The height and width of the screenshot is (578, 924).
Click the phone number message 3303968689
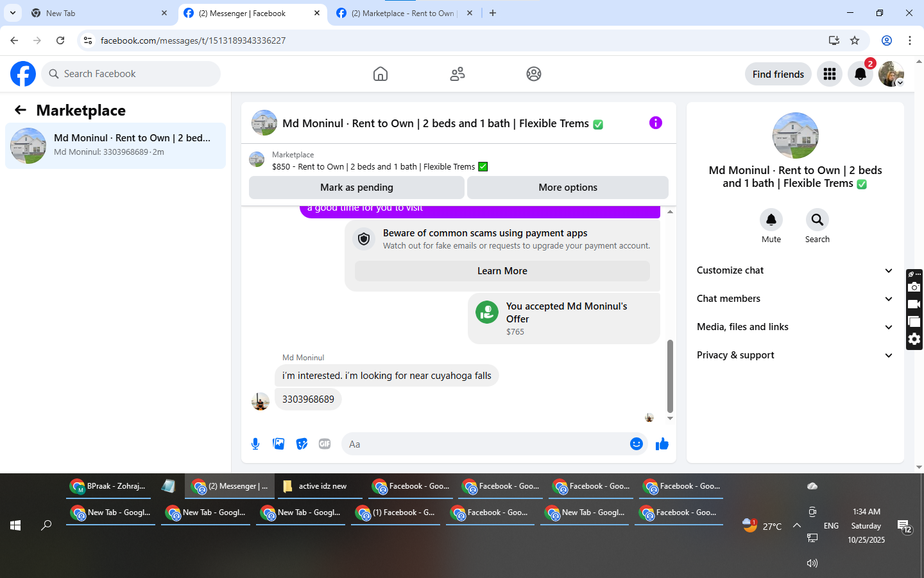click(308, 399)
